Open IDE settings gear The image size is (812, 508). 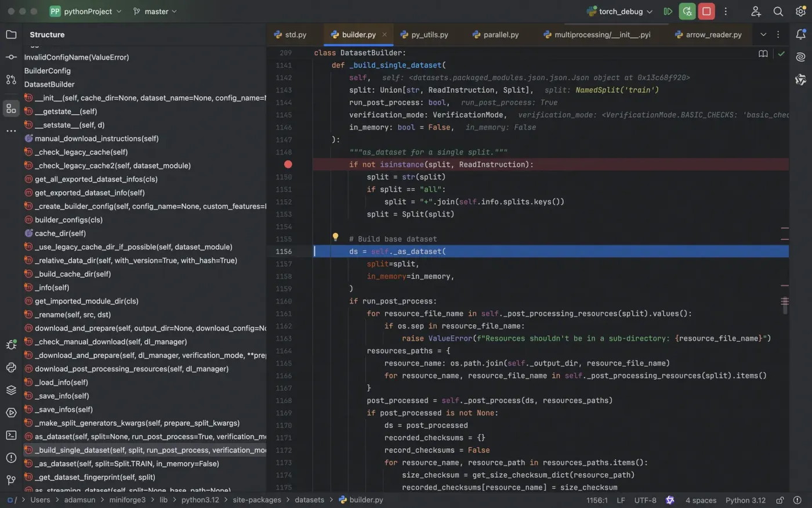pos(800,11)
